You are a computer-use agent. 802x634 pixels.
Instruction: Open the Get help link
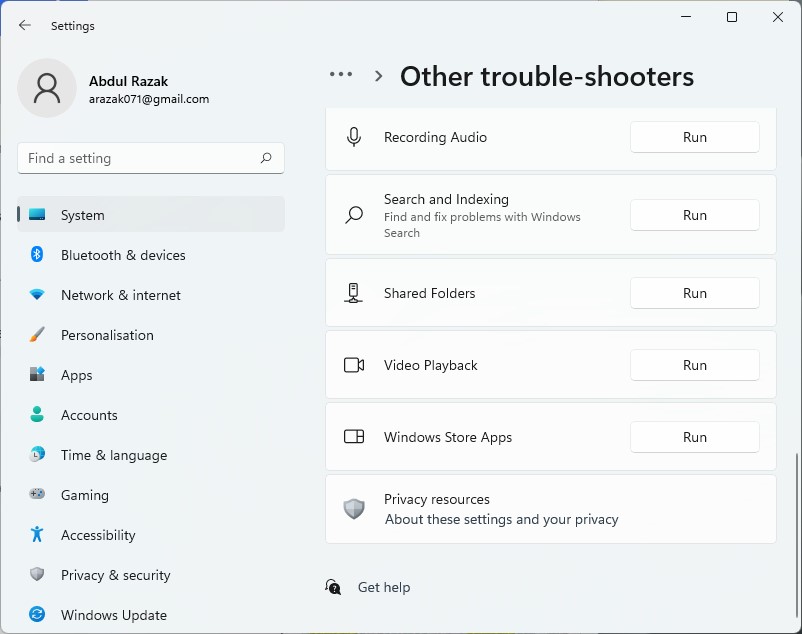tap(384, 587)
